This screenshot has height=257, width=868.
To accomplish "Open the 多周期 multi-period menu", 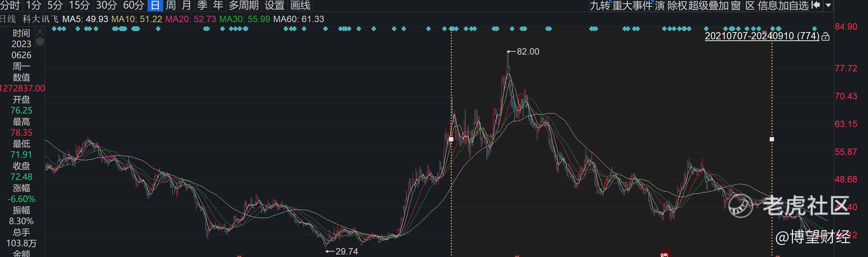I will tap(243, 5).
